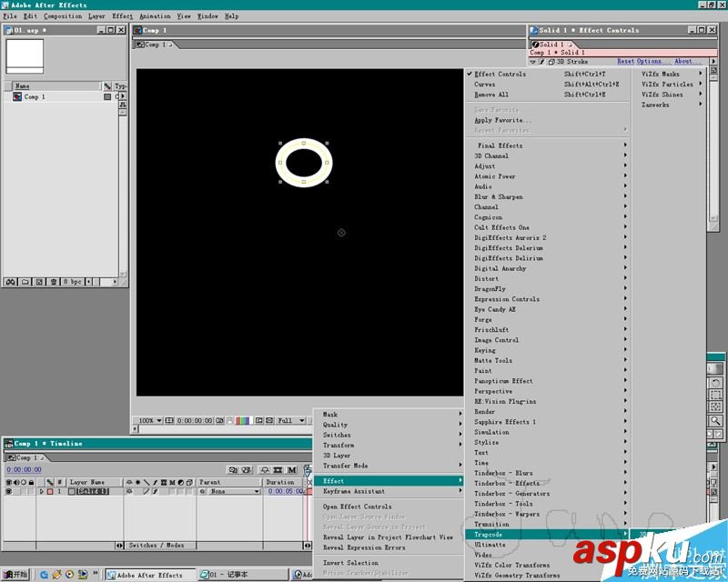The image size is (728, 582).
Task: Toggle the 3D Stroke effect enable switch
Action: tap(541, 61)
